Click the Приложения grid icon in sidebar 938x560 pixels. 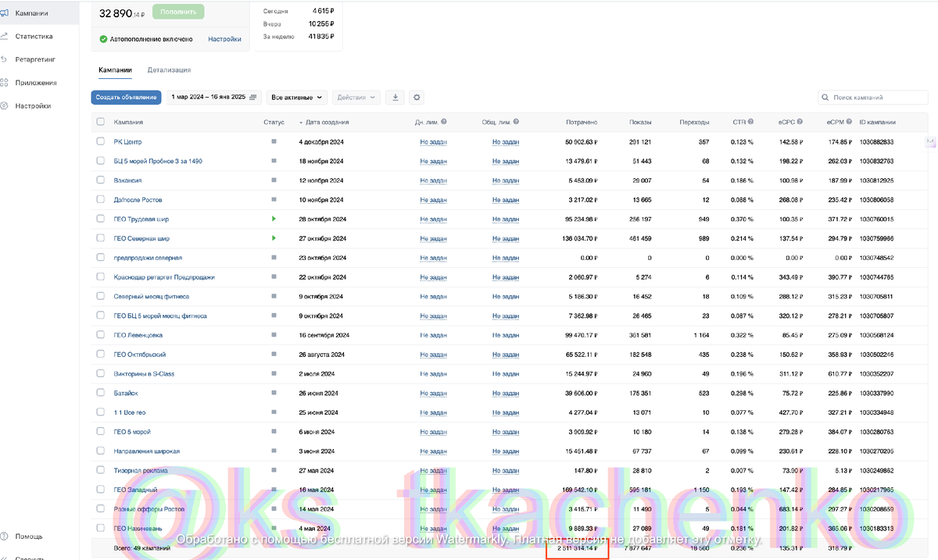tap(4, 83)
